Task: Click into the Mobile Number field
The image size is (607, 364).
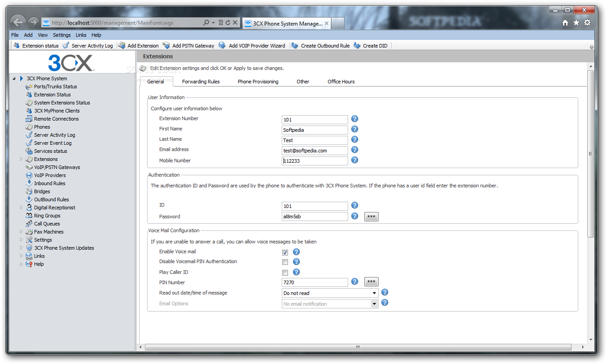Action: pos(315,160)
